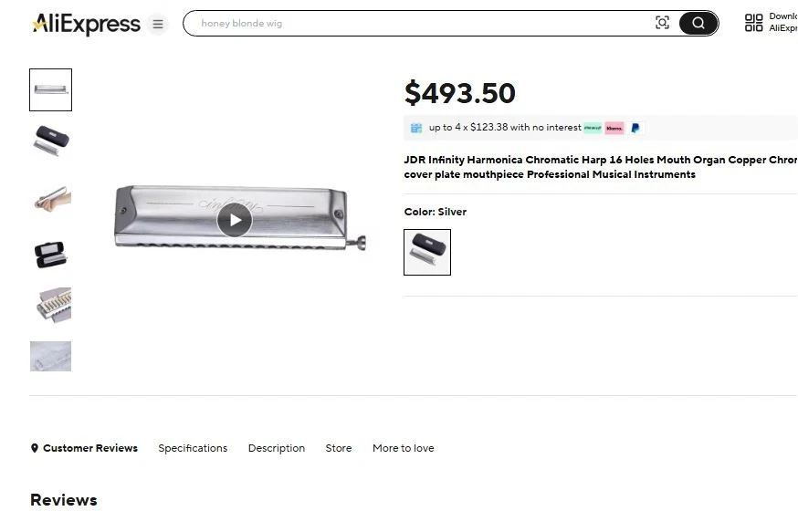
Task: Play the product video
Action: coord(235,219)
